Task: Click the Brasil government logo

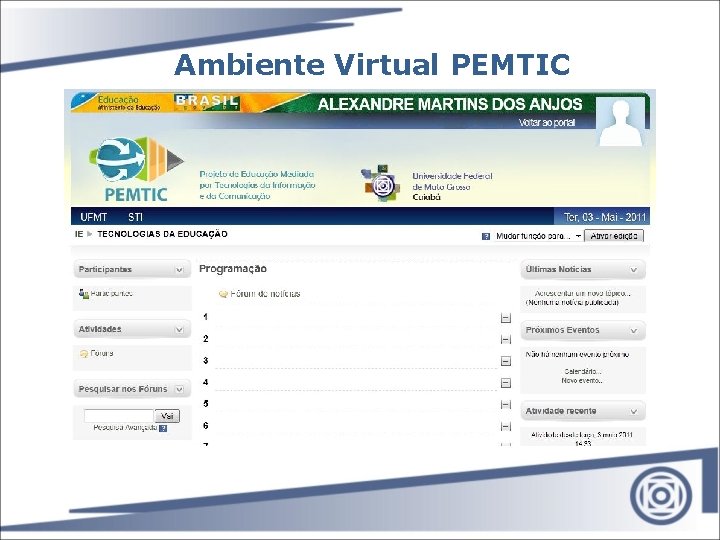Action: click(x=207, y=103)
